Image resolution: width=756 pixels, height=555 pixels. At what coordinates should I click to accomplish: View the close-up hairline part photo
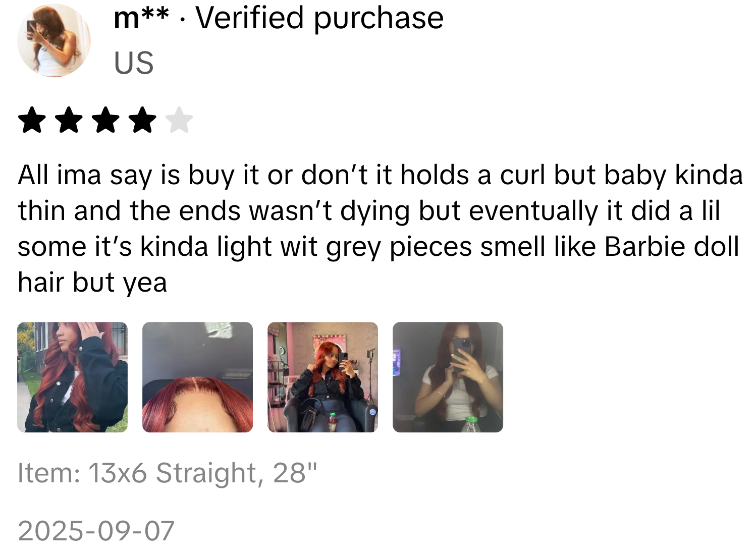pos(198,377)
